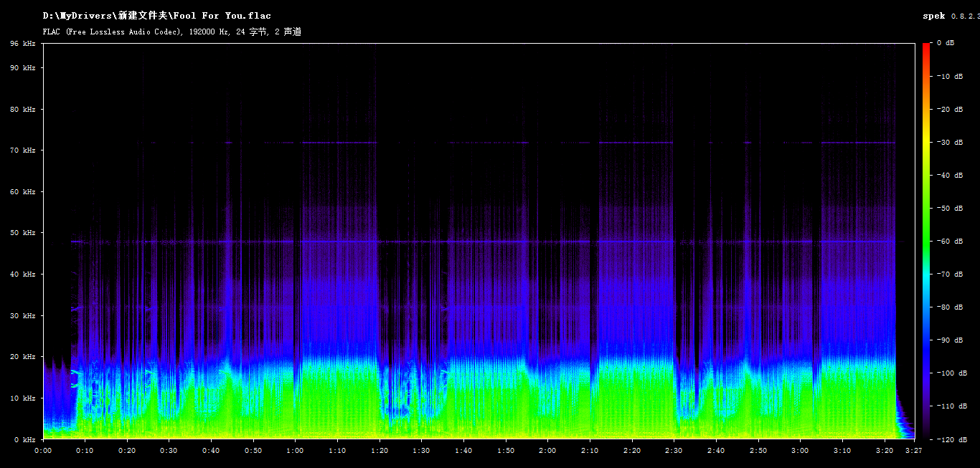This screenshot has width=980, height=468.
Task: Click the 2:00 time axis label
Action: [547, 451]
